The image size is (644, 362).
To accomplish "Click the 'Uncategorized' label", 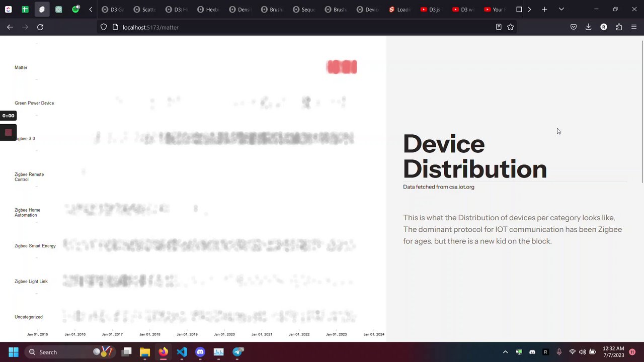I will click(x=29, y=317).
